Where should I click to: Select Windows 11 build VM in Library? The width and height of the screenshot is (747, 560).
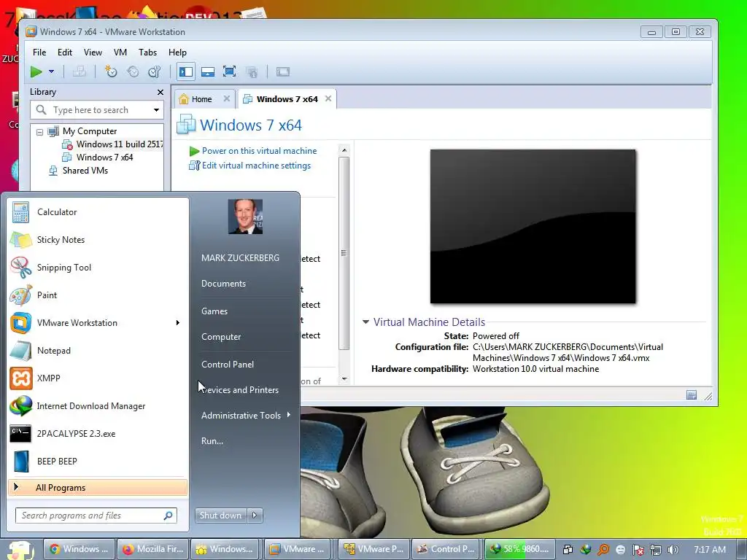pyautogui.click(x=112, y=144)
